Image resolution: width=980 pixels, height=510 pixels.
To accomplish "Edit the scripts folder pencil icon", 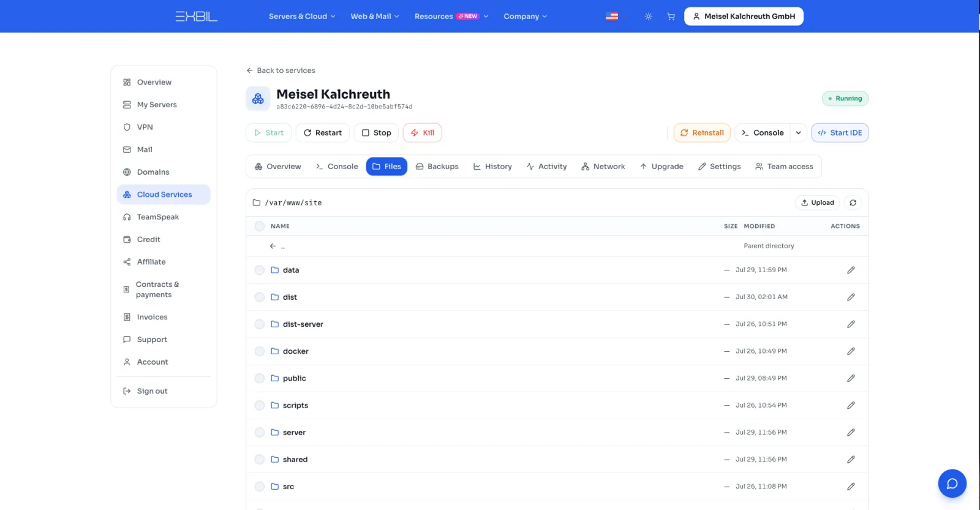I will (851, 405).
